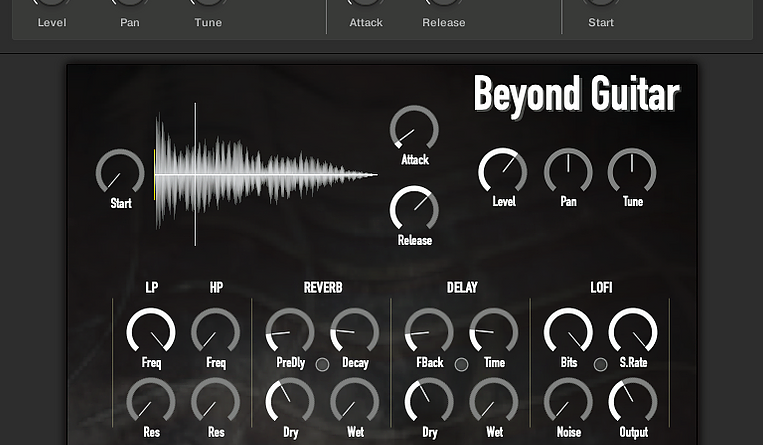Click the HP filter heading
763x445 pixels.
217,287
